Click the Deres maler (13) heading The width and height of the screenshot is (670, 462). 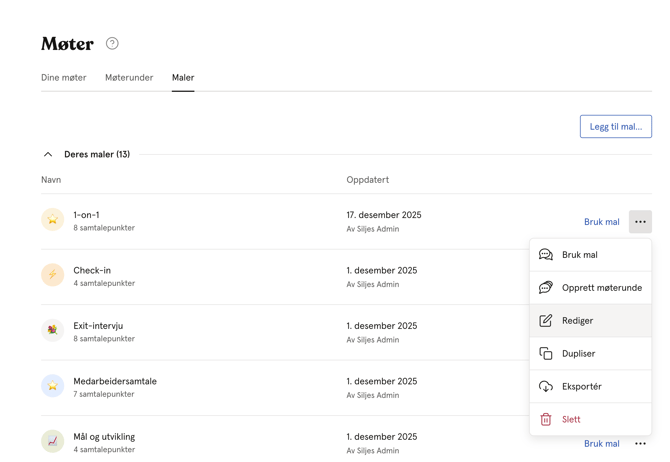pyautogui.click(x=97, y=154)
